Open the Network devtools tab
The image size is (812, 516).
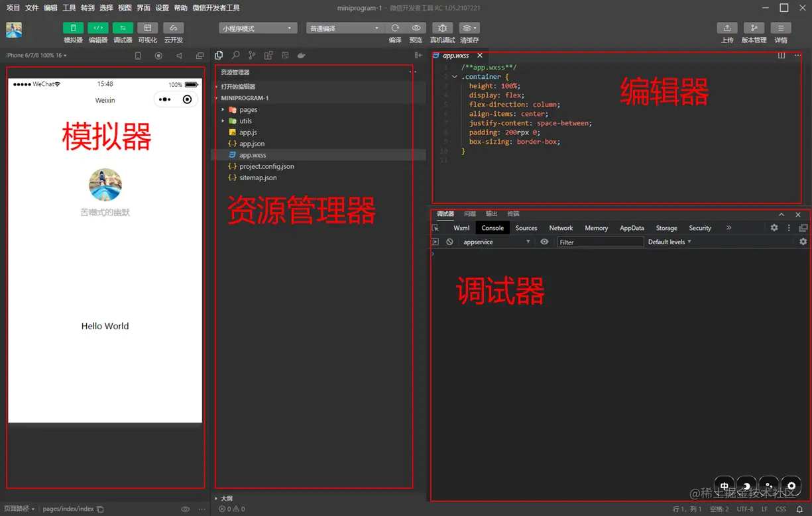pos(561,228)
